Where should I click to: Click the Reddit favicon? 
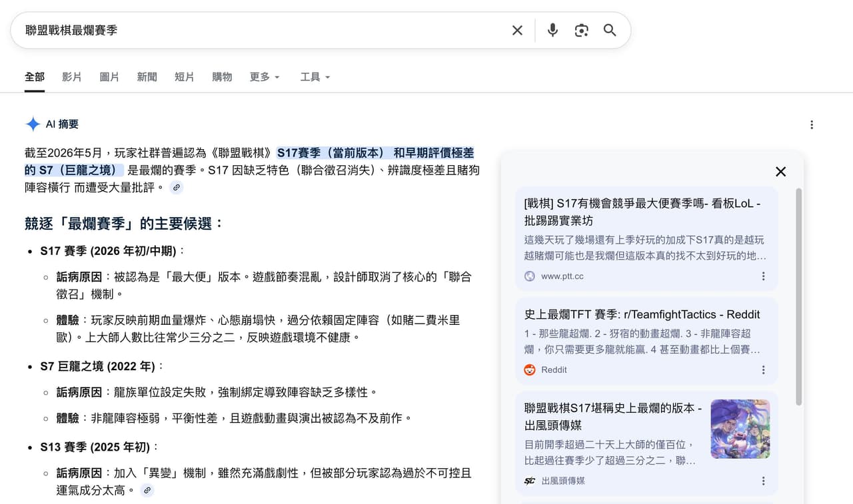[x=530, y=370]
